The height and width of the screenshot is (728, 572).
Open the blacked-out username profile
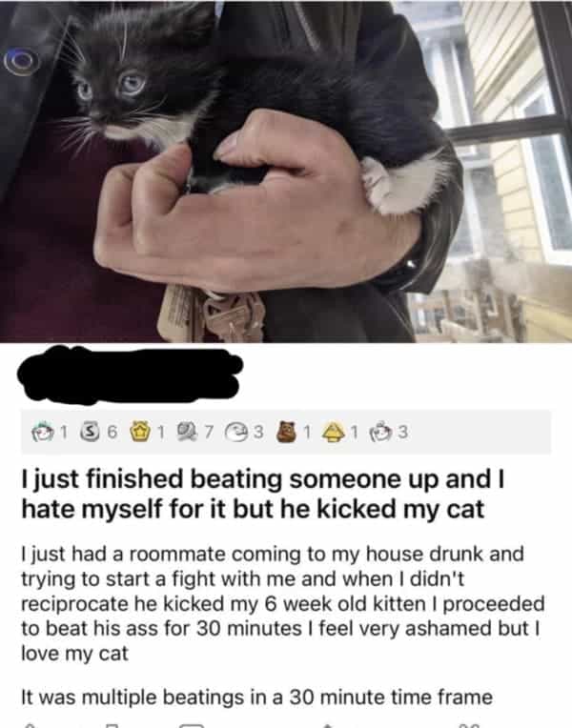[x=130, y=374]
